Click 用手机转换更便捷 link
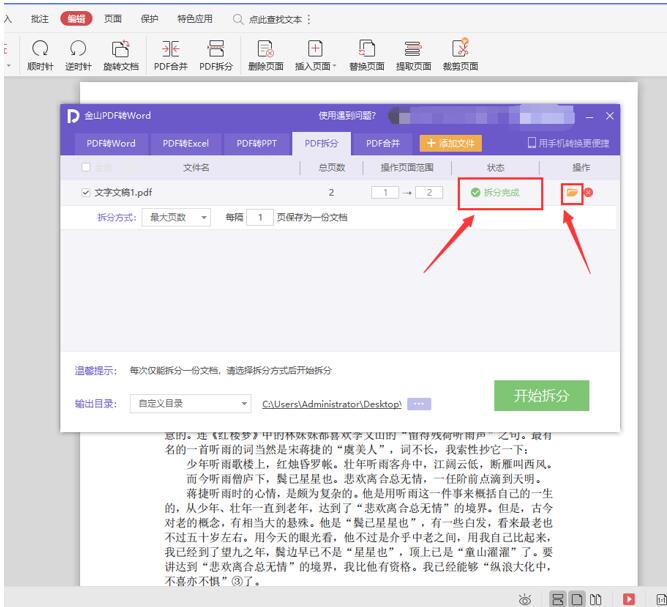Screen dimensions: 667x607 569,143
